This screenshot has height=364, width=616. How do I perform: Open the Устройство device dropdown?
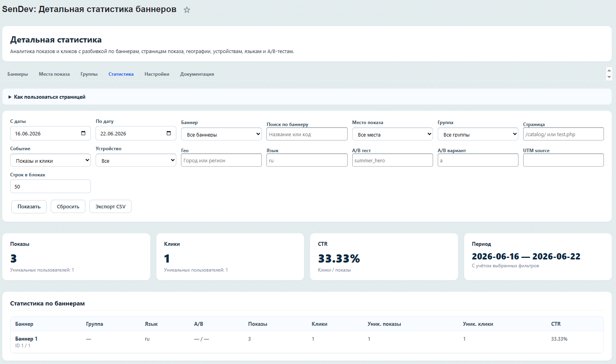[x=136, y=160]
